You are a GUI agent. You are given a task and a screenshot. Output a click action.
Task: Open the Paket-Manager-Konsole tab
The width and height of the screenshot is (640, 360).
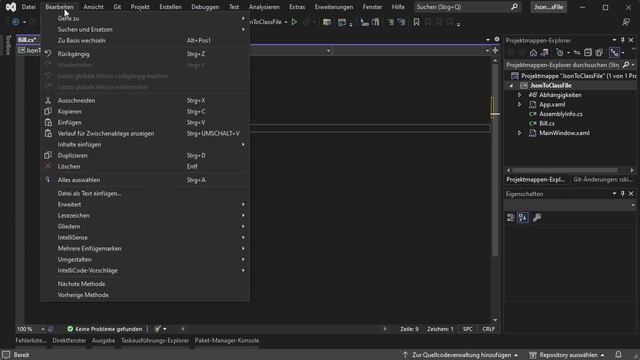(227, 340)
